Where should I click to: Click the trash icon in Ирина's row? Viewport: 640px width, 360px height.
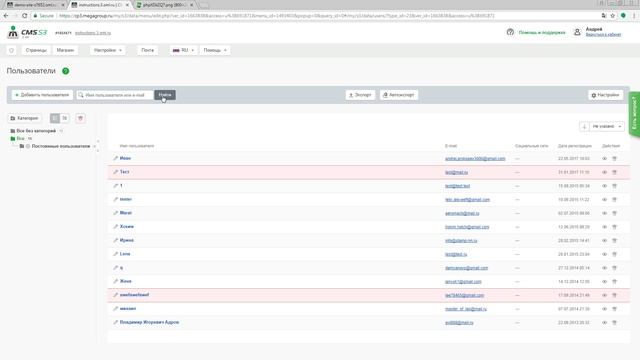coord(614,240)
